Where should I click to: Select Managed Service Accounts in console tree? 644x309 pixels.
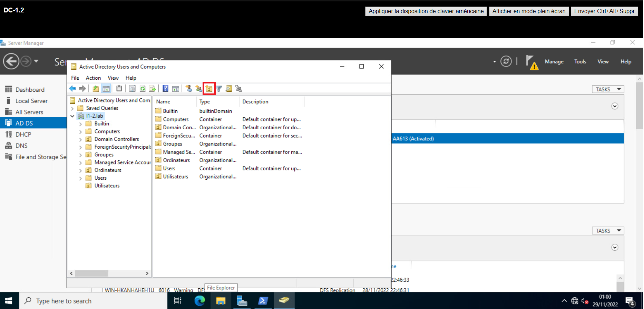123,162
